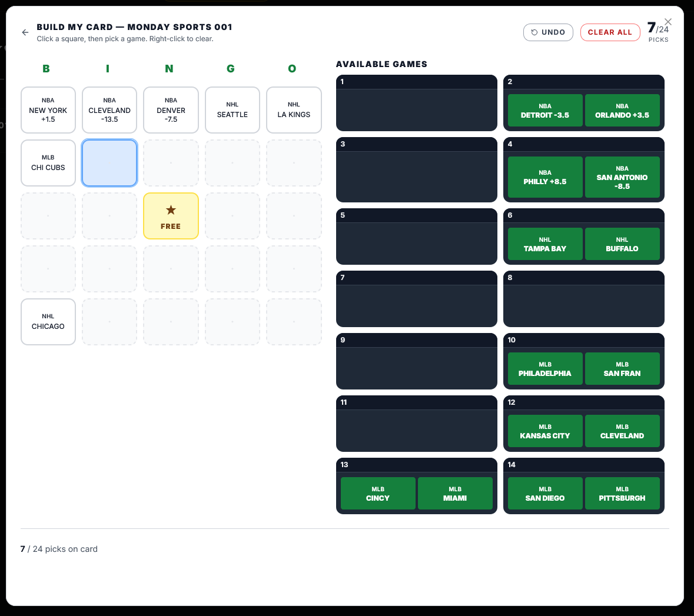Select Tampa Bay NHL pick
Image resolution: width=694 pixels, height=616 pixels.
(544, 244)
